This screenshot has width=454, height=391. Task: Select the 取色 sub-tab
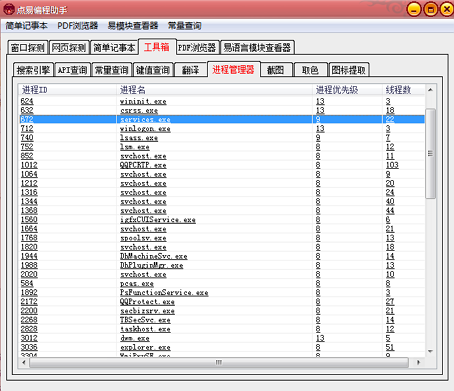pyautogui.click(x=310, y=70)
